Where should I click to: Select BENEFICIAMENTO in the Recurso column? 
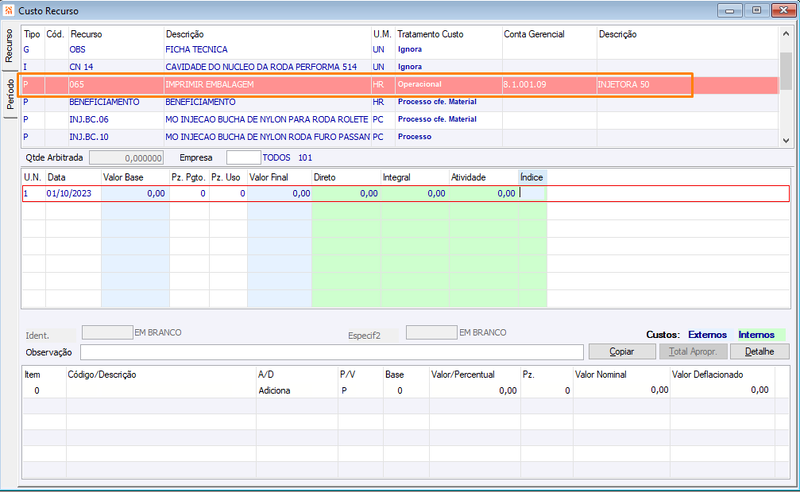tap(104, 102)
